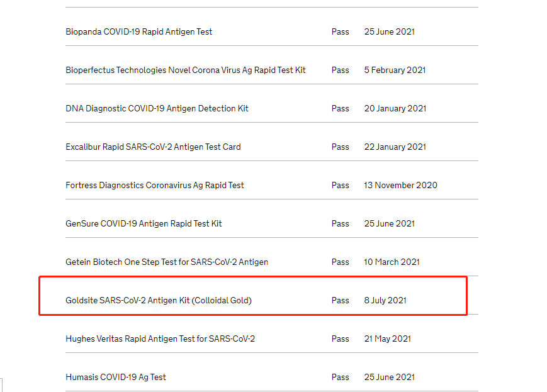Select the 10 March 2021 date cell
Image resolution: width=547 pixels, height=392 pixels.
pyautogui.click(x=392, y=262)
